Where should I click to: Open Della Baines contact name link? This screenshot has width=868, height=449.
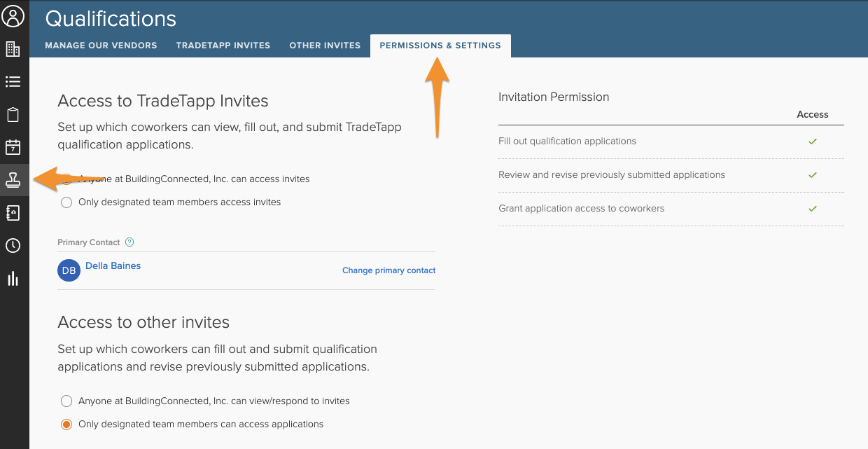113,266
